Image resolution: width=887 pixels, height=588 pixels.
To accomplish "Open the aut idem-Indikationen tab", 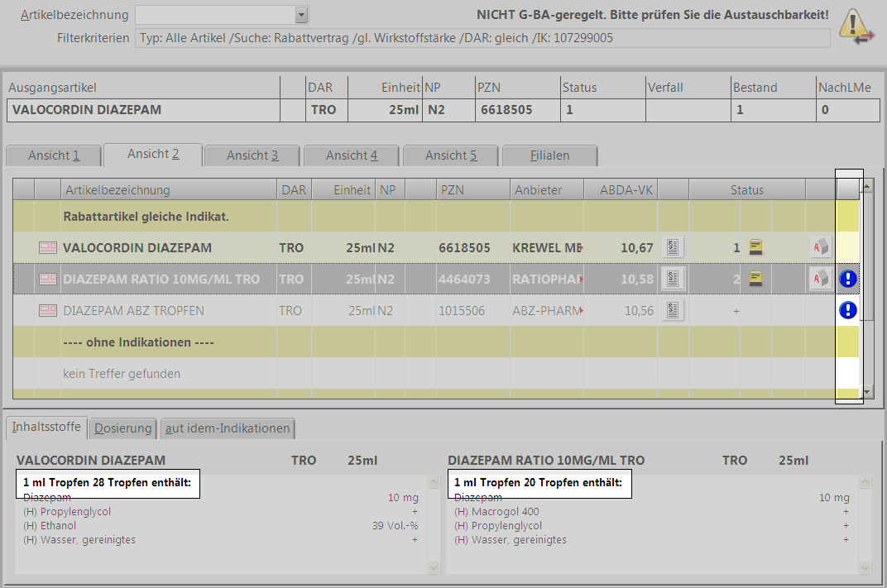I will (228, 428).
